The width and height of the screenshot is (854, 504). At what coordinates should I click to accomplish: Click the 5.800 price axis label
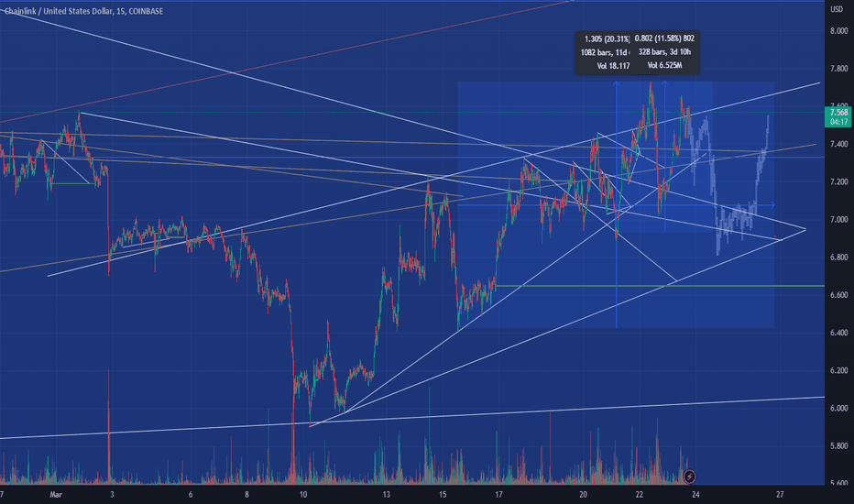click(x=838, y=445)
